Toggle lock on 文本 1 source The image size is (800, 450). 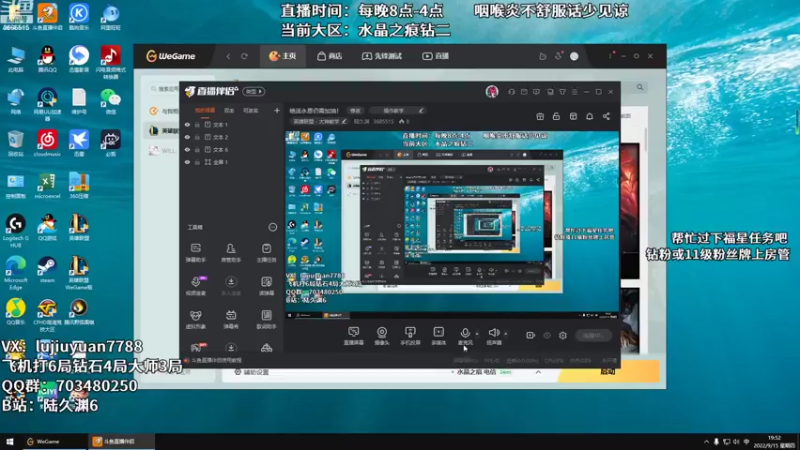(197, 124)
